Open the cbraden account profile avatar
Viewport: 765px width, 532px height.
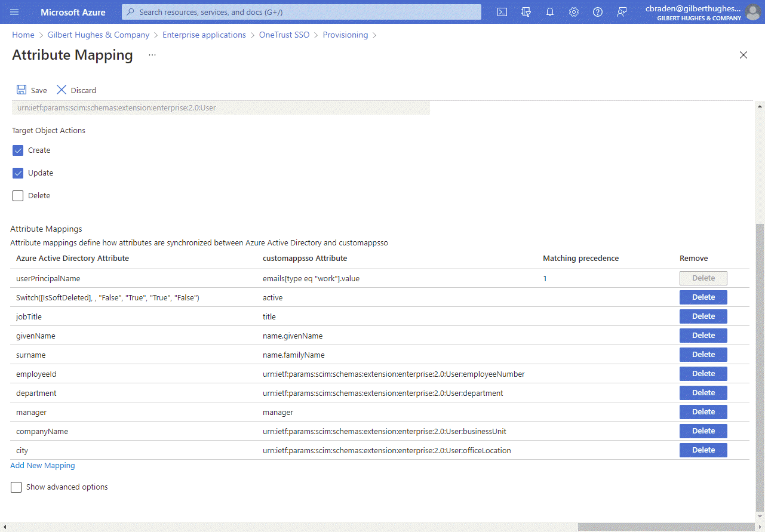(x=752, y=12)
